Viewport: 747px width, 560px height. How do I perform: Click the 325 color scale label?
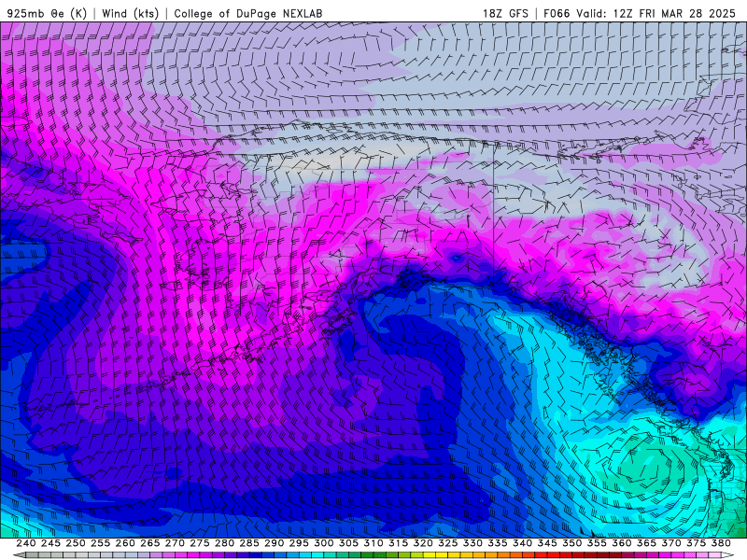(448, 543)
